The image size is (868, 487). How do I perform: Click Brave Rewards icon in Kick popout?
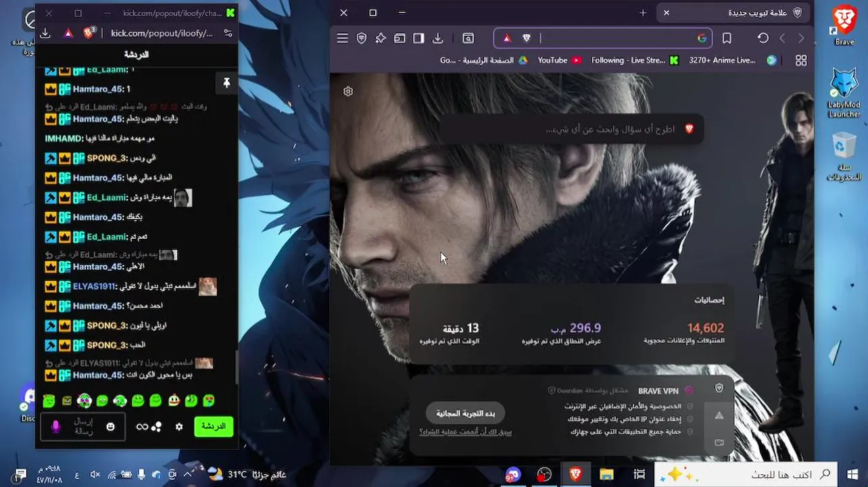[68, 32]
